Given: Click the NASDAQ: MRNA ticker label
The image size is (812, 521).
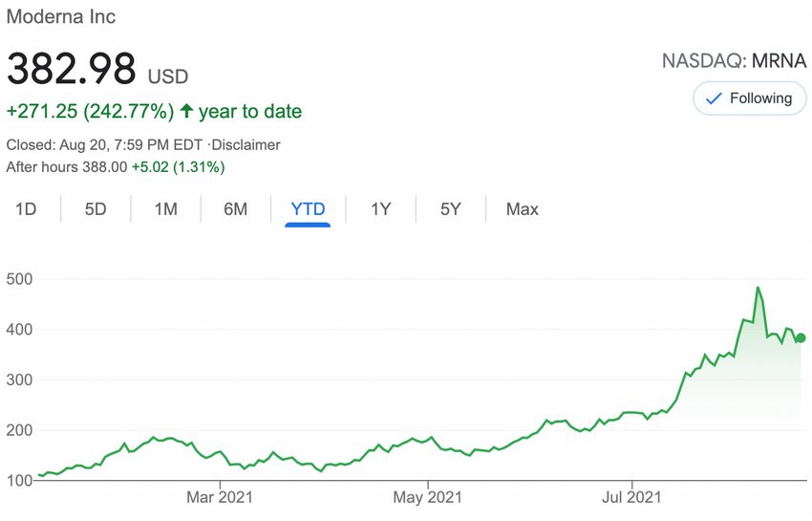Looking at the screenshot, I should coord(734,62).
